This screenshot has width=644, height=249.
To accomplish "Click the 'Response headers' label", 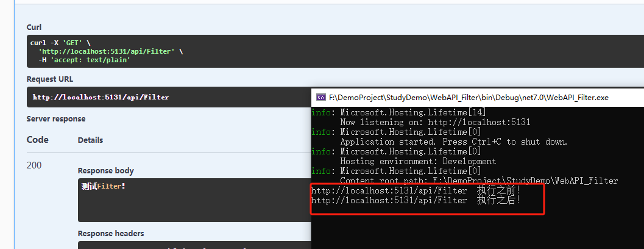I will (110, 233).
